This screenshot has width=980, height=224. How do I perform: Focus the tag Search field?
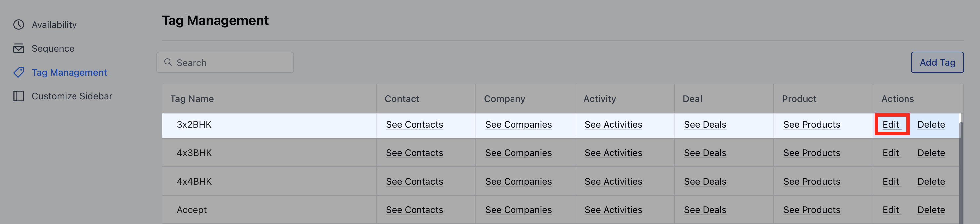click(x=225, y=63)
